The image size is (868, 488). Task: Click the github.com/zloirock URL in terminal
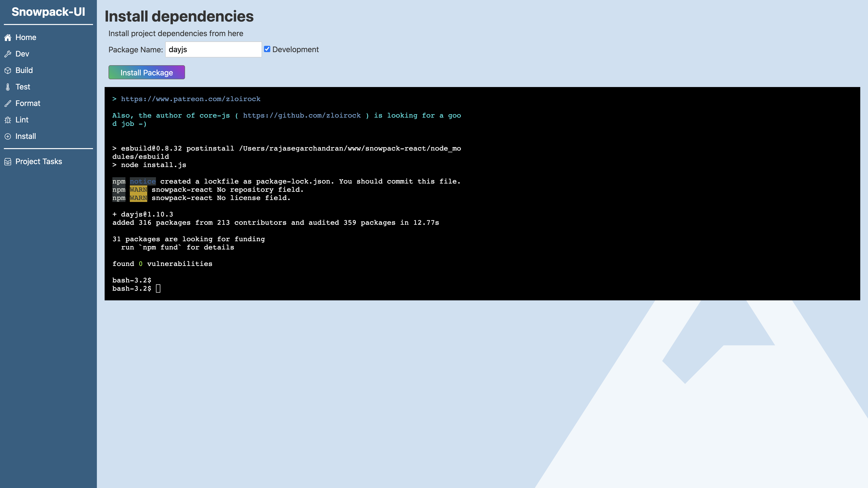coord(302,116)
